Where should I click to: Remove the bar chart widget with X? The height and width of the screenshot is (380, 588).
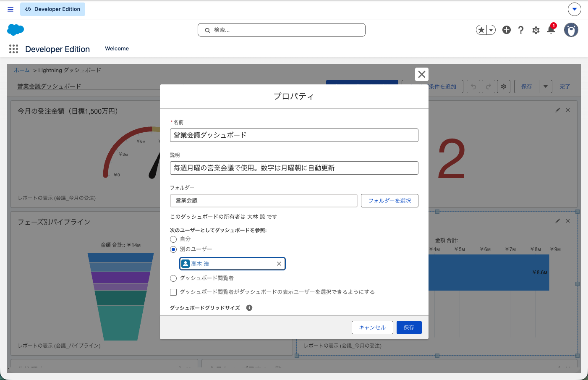pos(568,221)
